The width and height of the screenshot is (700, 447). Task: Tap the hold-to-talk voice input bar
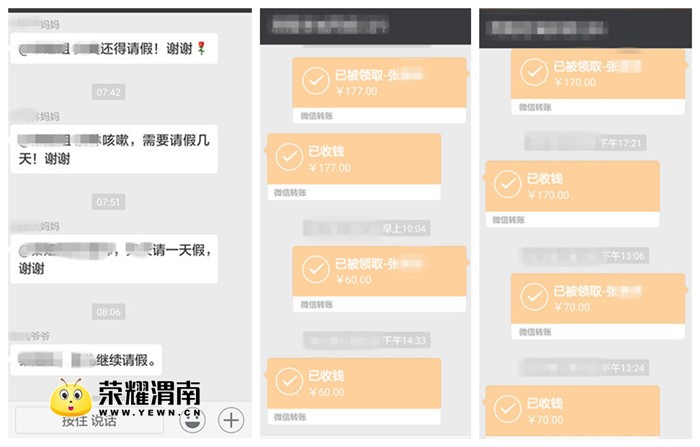[x=89, y=420]
